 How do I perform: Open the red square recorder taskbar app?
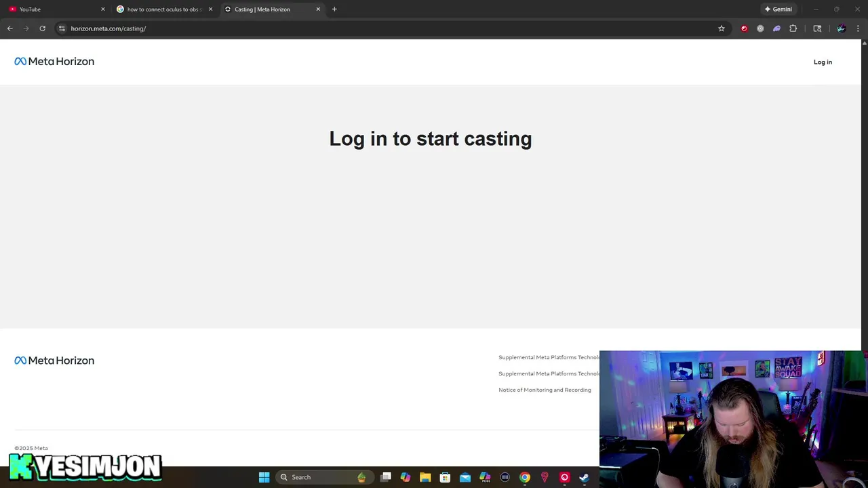[x=564, y=477]
